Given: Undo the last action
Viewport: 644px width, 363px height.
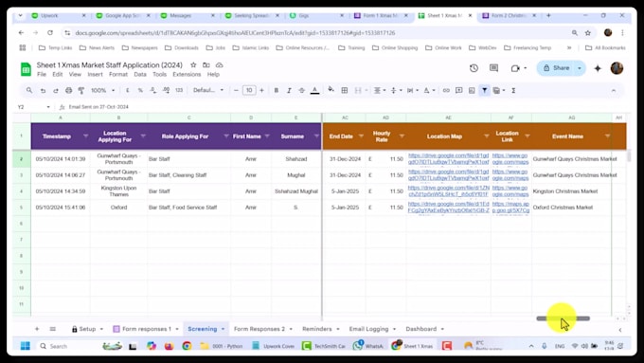Looking at the screenshot, I should pos(43,90).
